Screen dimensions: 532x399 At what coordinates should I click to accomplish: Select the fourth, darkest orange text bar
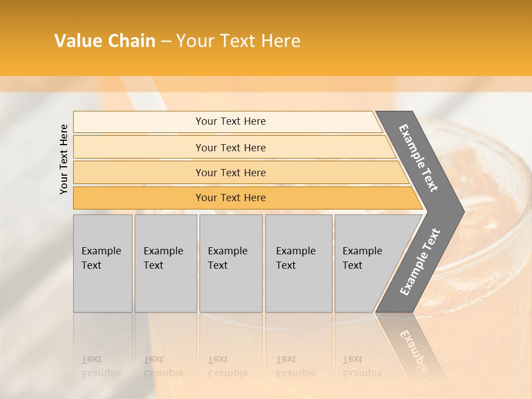tap(230, 198)
